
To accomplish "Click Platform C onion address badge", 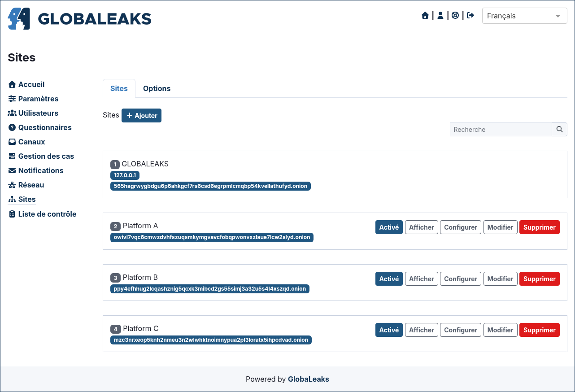I will coord(211,340).
